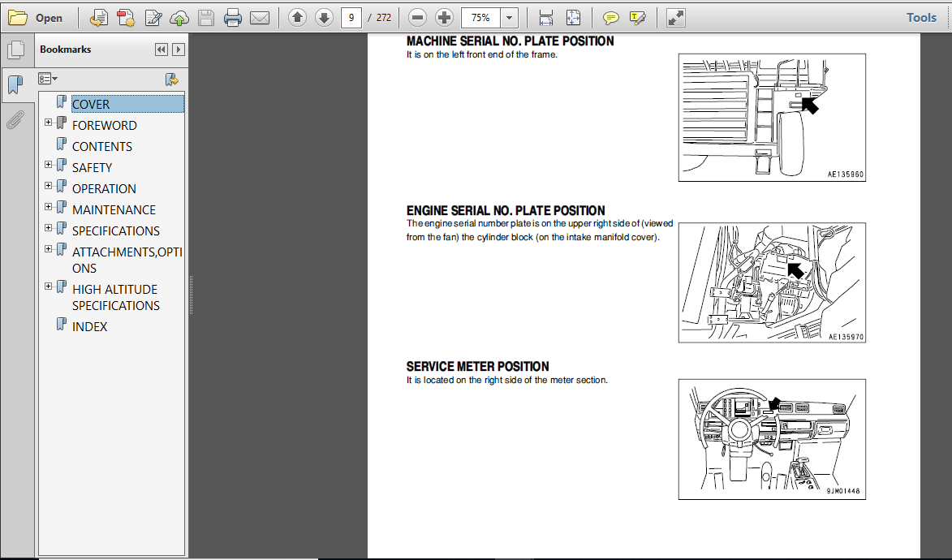
Task: Open the Attachments paperclip panel
Action: [x=15, y=119]
